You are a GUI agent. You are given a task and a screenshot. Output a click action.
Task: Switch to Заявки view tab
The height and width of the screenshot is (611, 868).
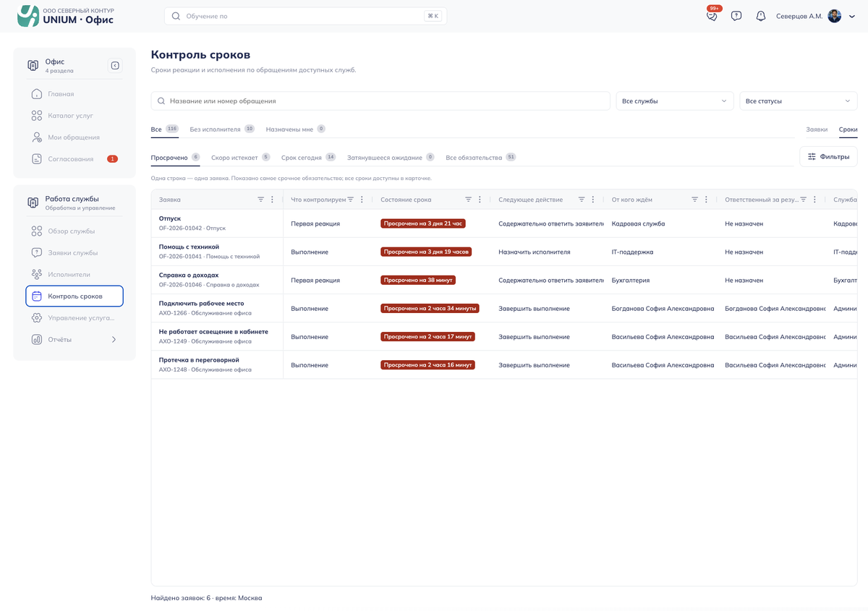pos(817,129)
